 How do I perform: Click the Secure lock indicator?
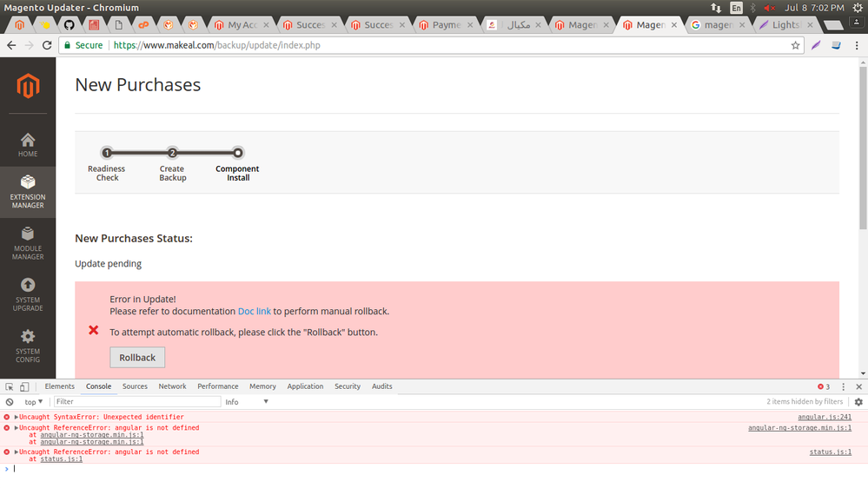[x=83, y=45]
